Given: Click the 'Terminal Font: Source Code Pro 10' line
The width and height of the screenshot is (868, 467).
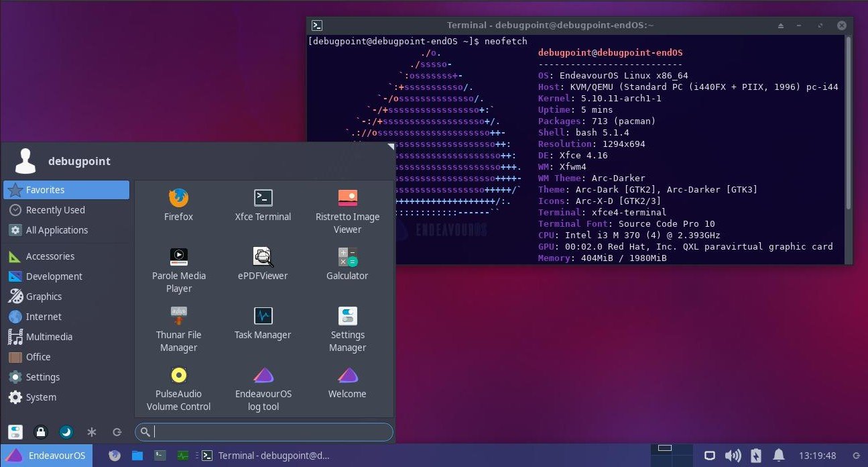Looking at the screenshot, I should click(627, 224).
